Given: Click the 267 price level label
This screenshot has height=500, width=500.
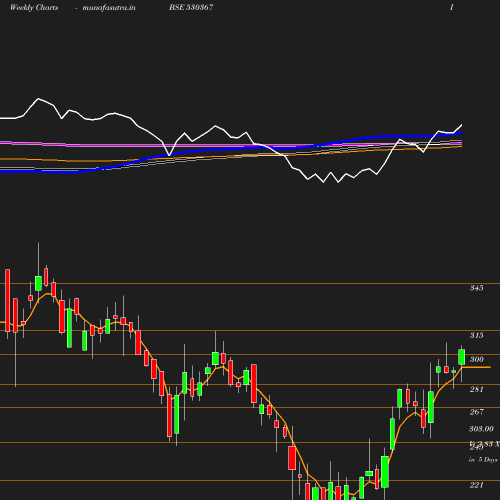Looking at the screenshot, I should [477, 412].
